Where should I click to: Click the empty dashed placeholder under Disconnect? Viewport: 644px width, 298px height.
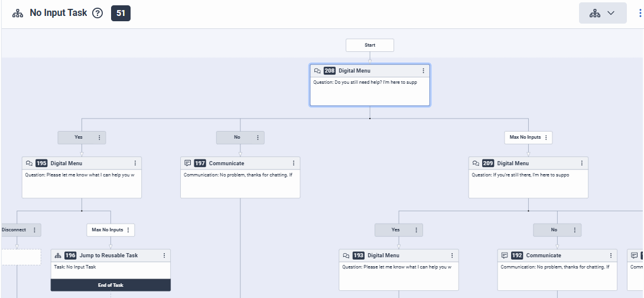click(21, 257)
